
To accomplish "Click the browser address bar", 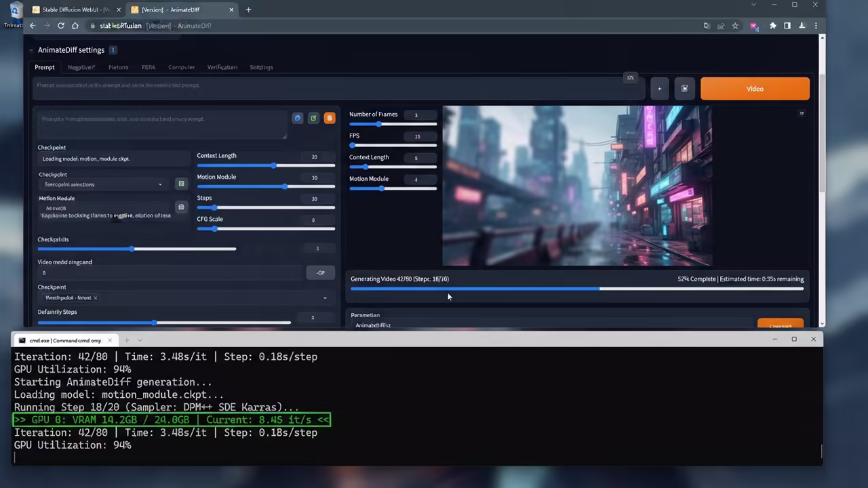I will click(x=393, y=26).
